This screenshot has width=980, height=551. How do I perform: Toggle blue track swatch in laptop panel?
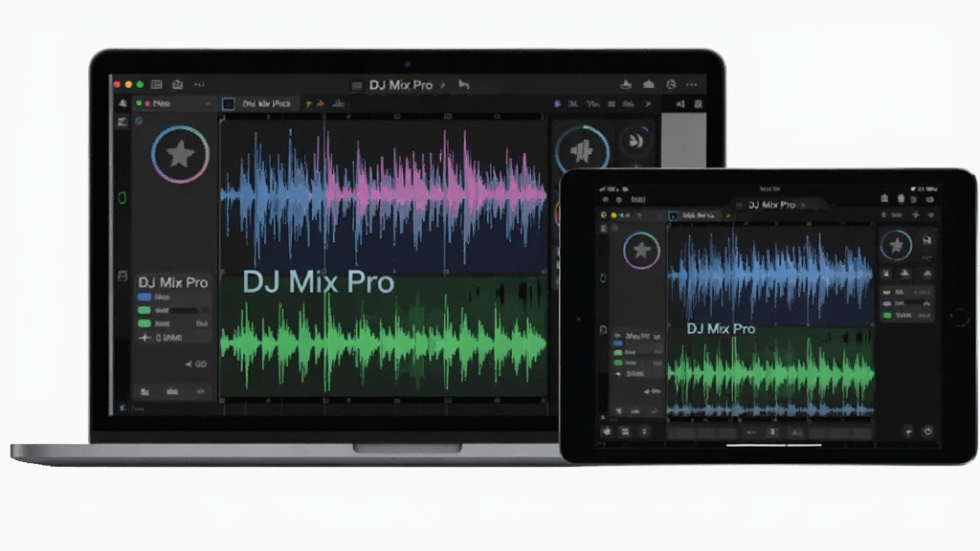(x=145, y=298)
